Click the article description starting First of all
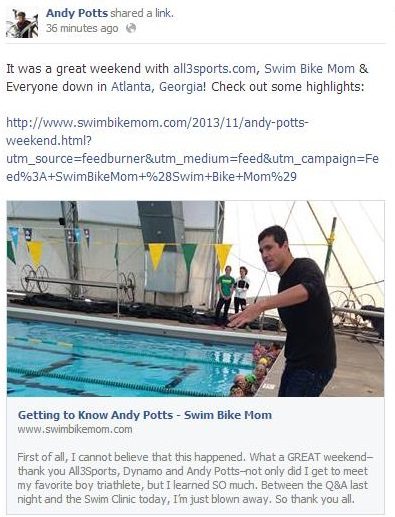 pos(195,478)
